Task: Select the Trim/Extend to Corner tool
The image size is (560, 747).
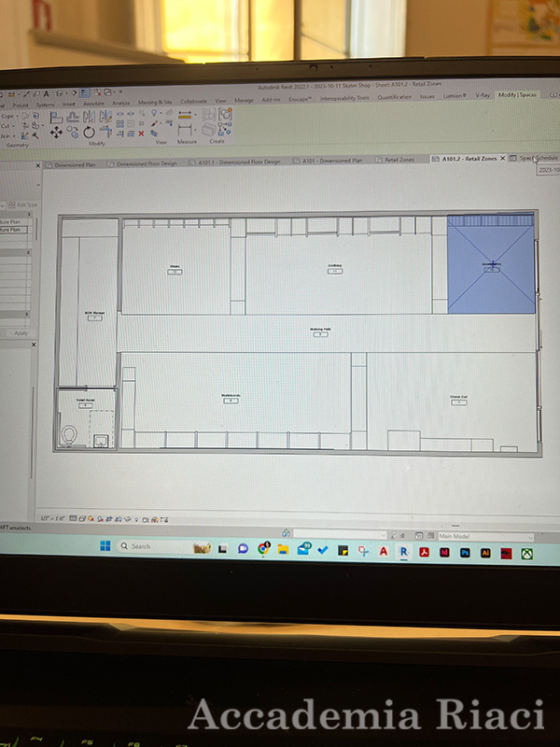Action: pyautogui.click(x=105, y=132)
